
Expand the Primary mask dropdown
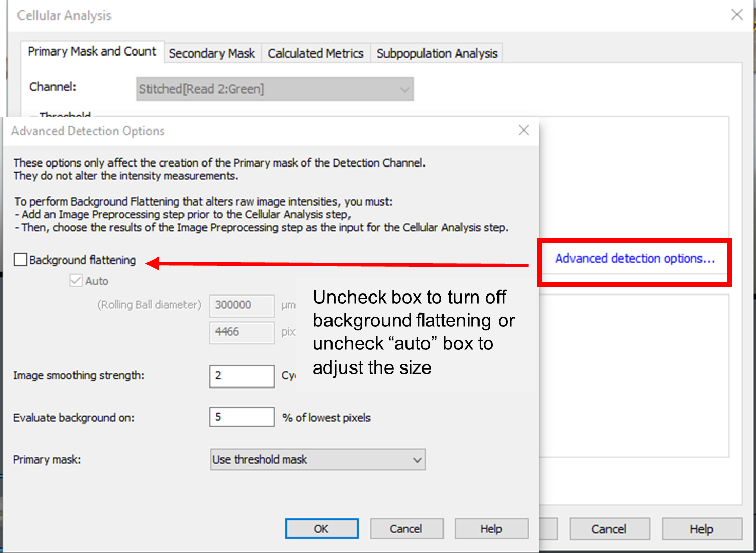(317, 459)
